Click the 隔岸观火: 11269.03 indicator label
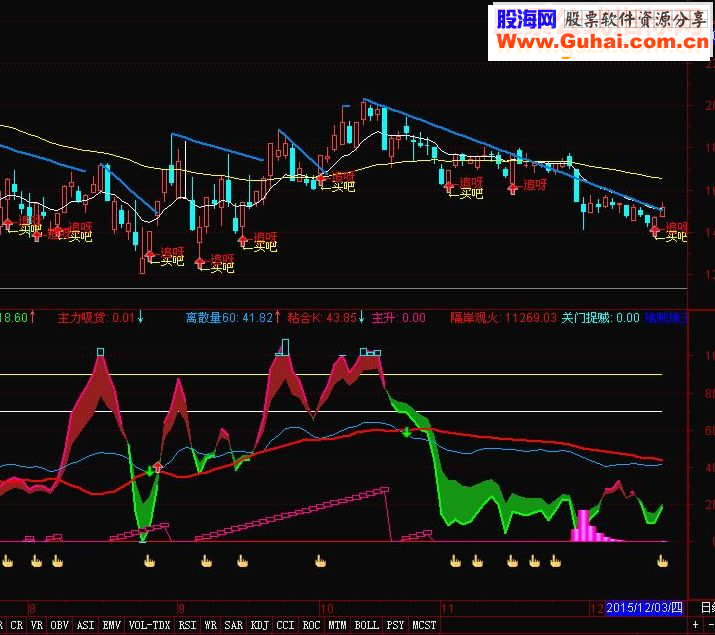The height and width of the screenshot is (635, 715). click(503, 317)
